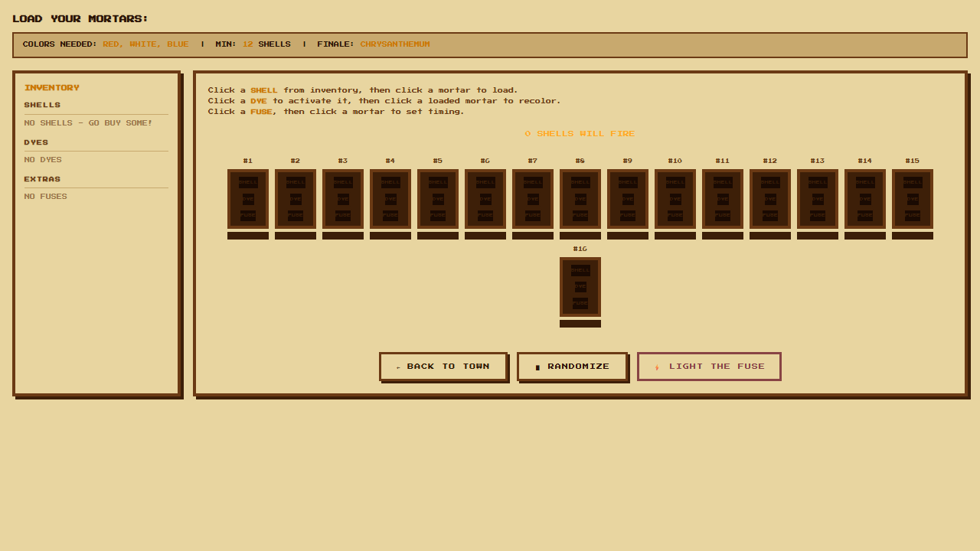
Task: Pick mortar #11
Action: click(x=723, y=199)
